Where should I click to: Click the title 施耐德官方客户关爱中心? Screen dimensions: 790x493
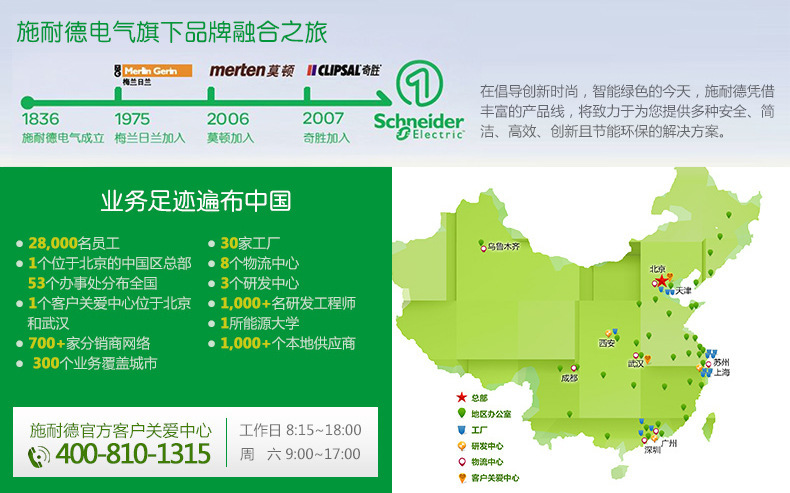tap(121, 431)
